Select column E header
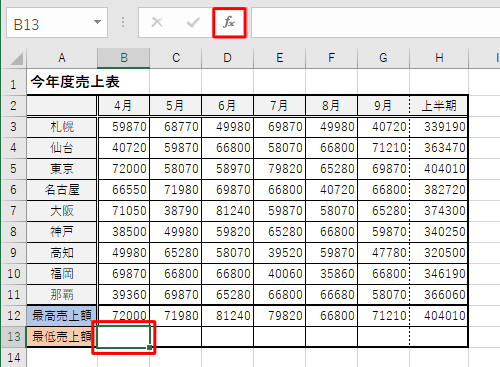Image resolution: width=500 pixels, height=367 pixels. tap(279, 58)
